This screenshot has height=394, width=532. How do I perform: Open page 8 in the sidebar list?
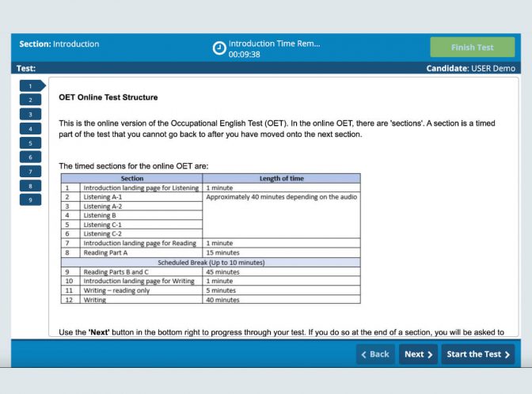click(x=30, y=185)
